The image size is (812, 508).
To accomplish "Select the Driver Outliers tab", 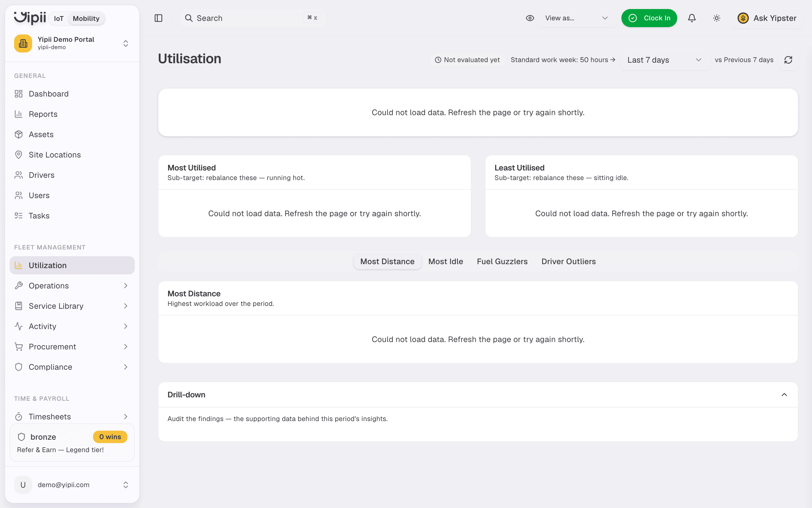I will 568,261.
